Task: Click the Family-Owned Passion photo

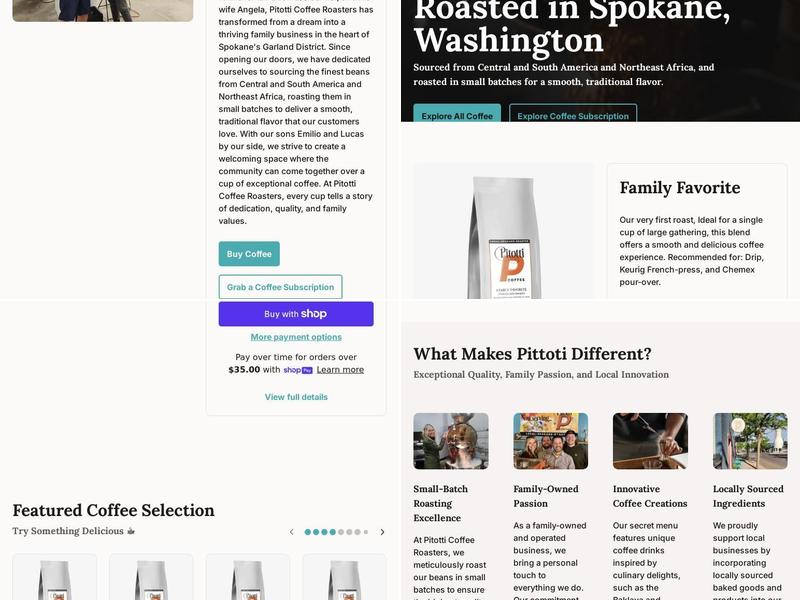Action: 551,441
